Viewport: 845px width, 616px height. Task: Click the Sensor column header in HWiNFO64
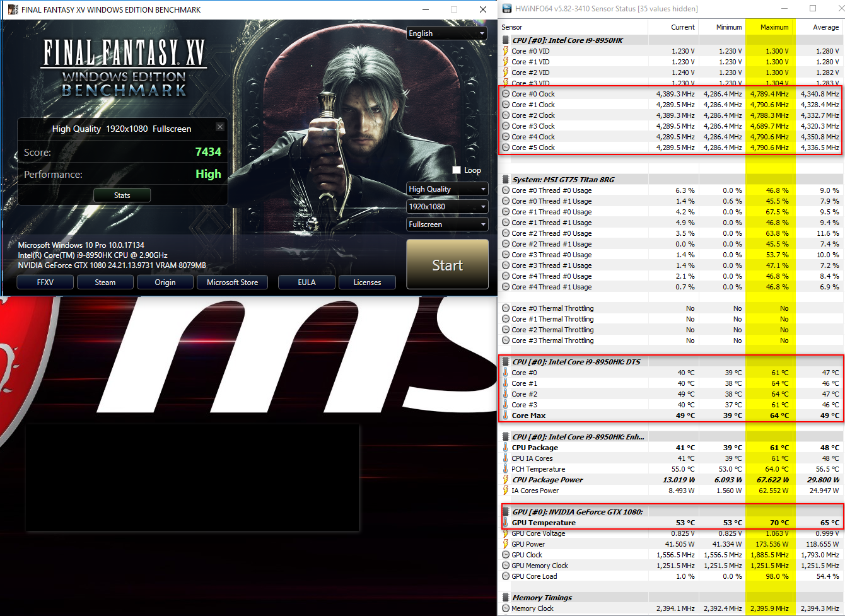pyautogui.click(x=573, y=27)
